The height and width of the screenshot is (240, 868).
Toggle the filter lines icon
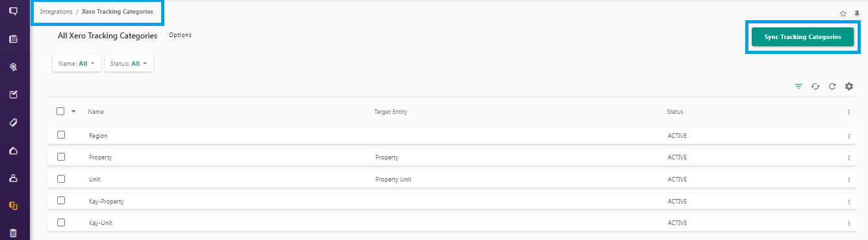798,87
